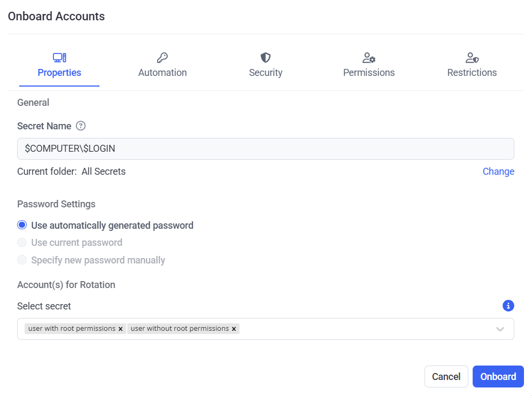The width and height of the screenshot is (532, 396).
Task: Remove 'user without root permissions' tag
Action: (234, 329)
